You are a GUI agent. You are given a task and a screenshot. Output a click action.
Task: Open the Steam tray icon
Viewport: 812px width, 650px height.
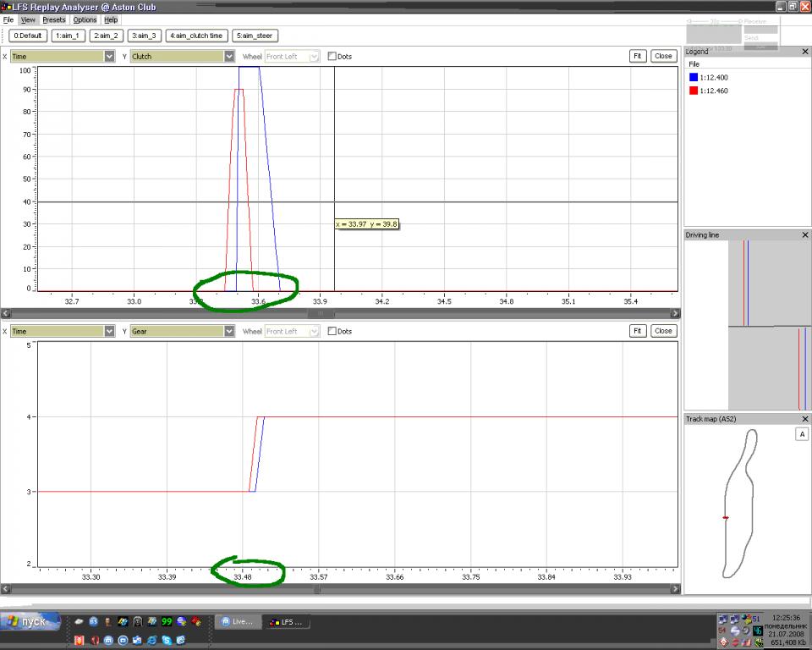tap(746, 631)
